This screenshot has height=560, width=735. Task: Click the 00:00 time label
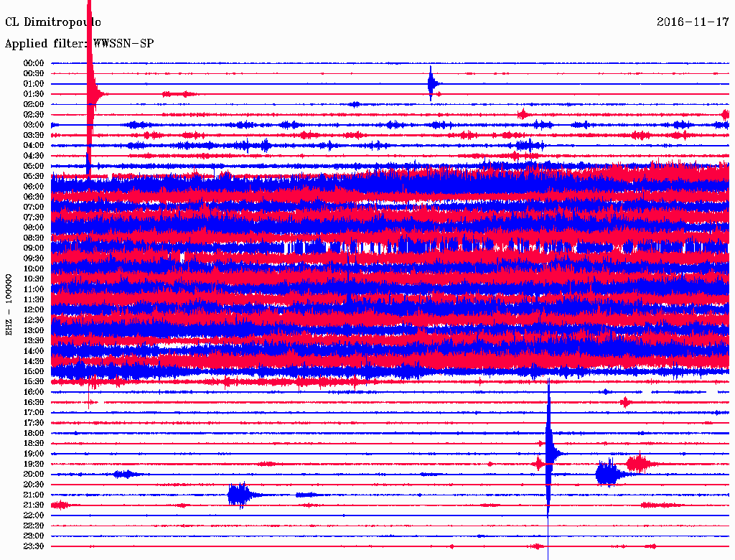(x=34, y=63)
